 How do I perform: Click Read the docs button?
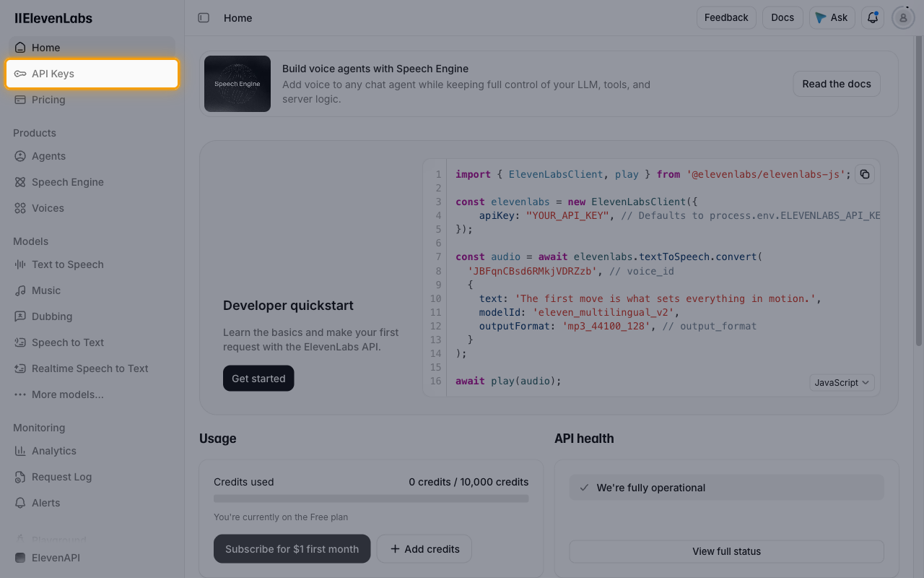click(x=837, y=84)
